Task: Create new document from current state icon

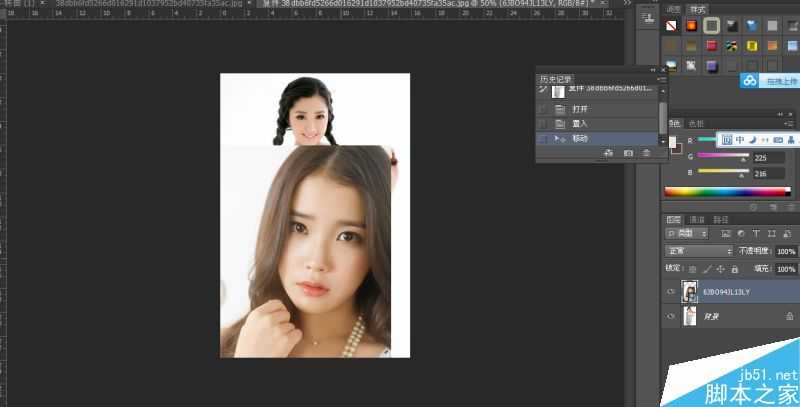Action: [608, 153]
